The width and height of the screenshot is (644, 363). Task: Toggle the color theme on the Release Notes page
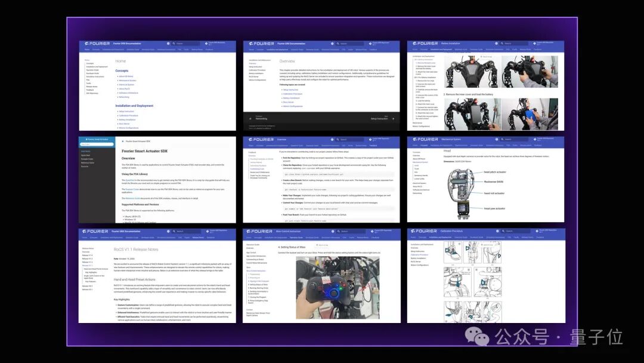168,232
